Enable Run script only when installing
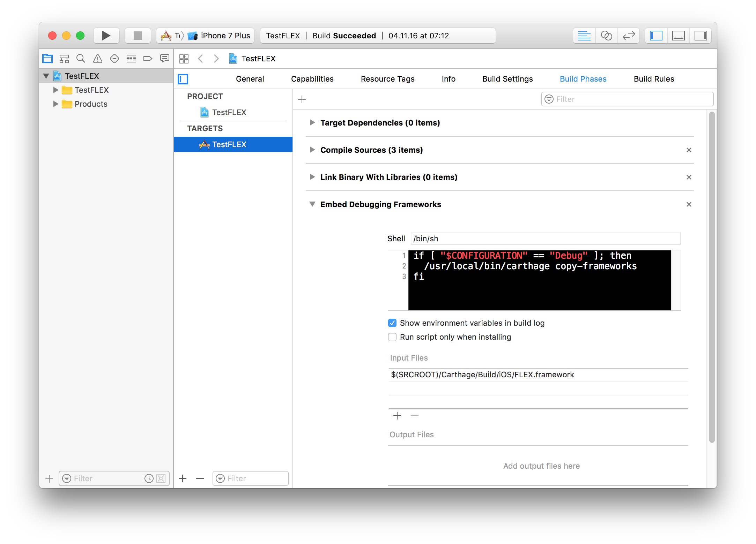This screenshot has height=544, width=756. tap(392, 337)
